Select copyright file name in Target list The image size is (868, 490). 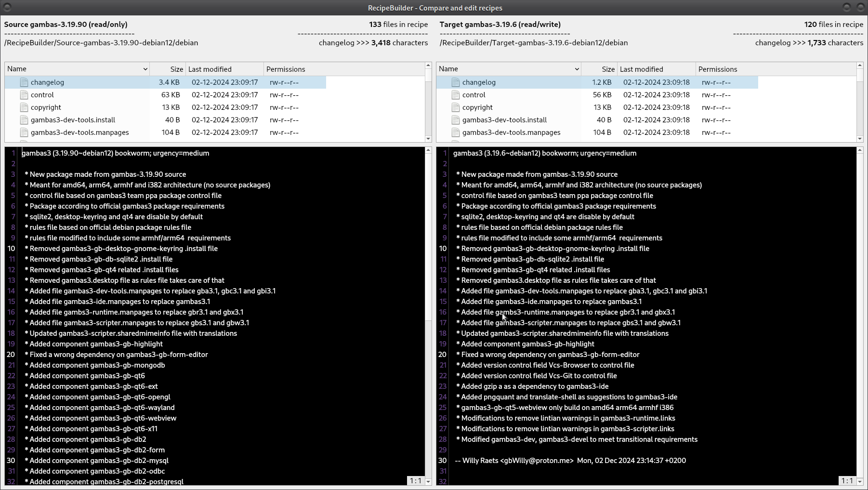(477, 107)
